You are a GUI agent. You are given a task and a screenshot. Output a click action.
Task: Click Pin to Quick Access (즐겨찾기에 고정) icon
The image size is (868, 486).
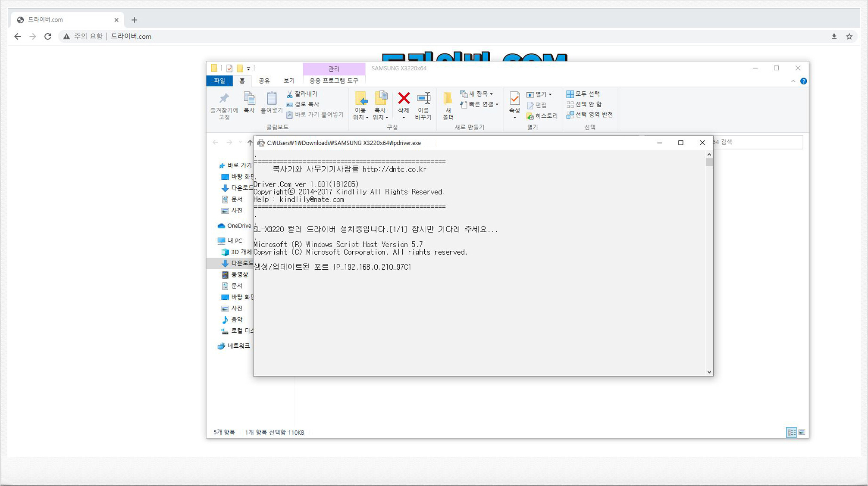(224, 99)
